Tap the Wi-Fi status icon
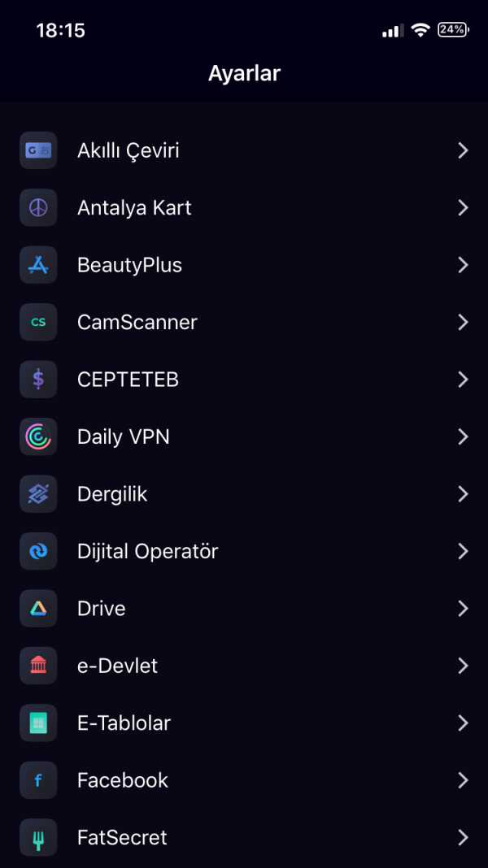Image resolution: width=488 pixels, height=868 pixels. [421, 30]
